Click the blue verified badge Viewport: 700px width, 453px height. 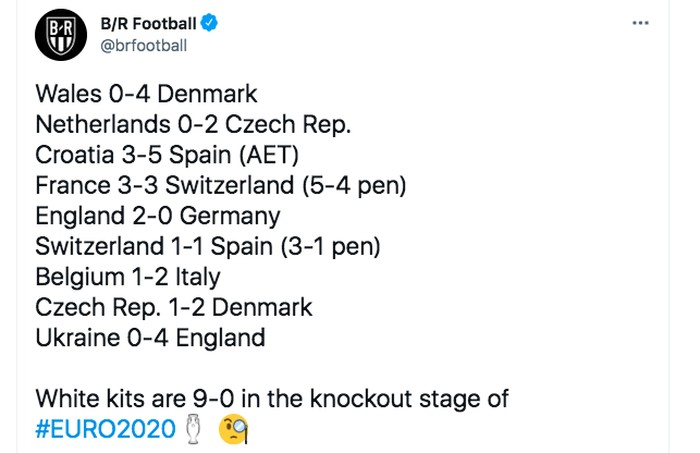click(x=211, y=23)
